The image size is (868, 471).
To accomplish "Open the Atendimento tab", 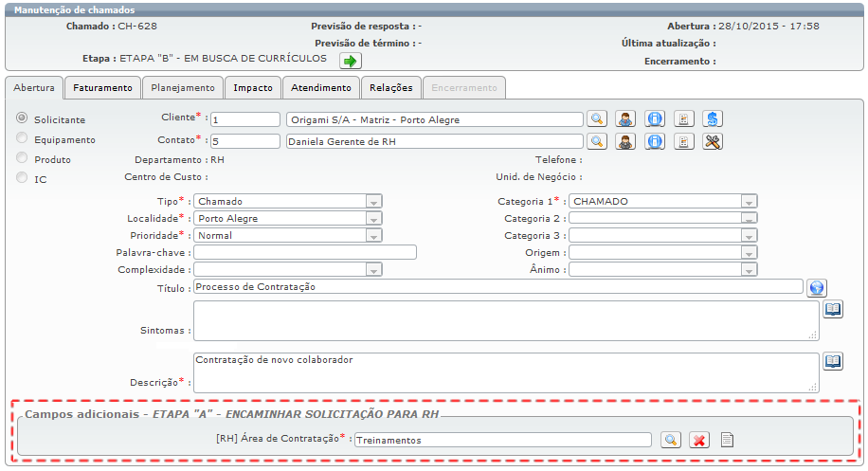I will pyautogui.click(x=320, y=88).
